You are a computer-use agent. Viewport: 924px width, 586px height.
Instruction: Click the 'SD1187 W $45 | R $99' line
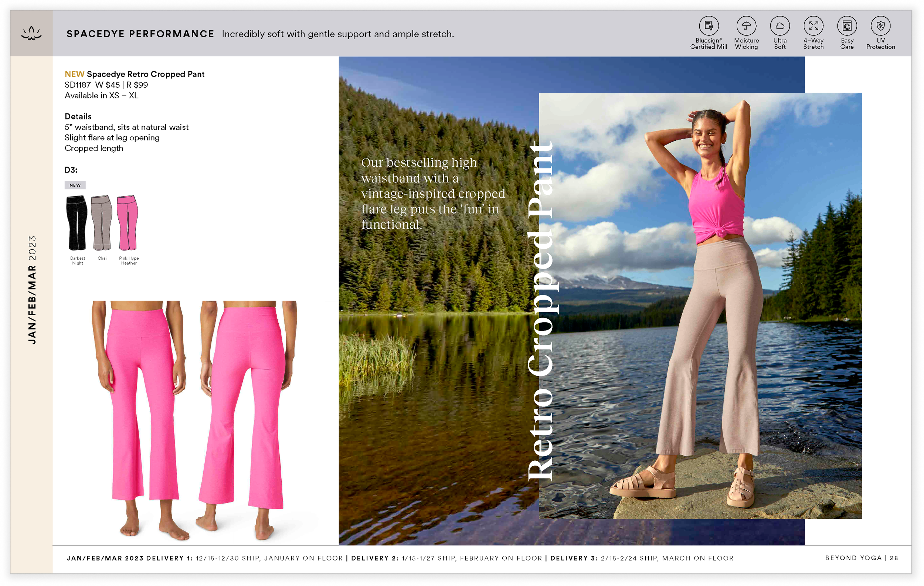[x=106, y=85]
